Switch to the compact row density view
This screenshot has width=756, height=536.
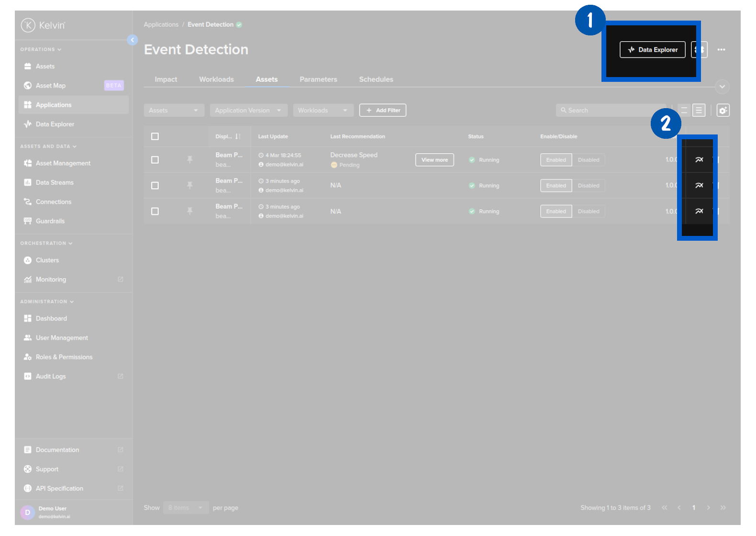coord(684,111)
